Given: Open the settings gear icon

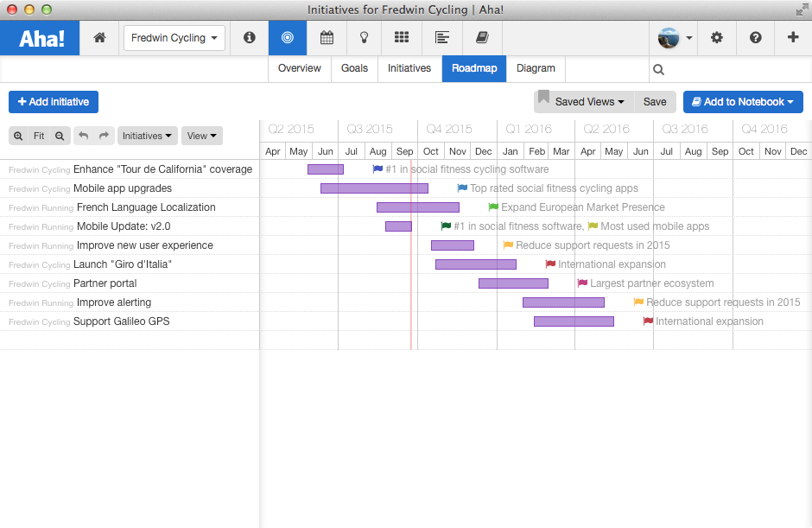Looking at the screenshot, I should (x=717, y=38).
